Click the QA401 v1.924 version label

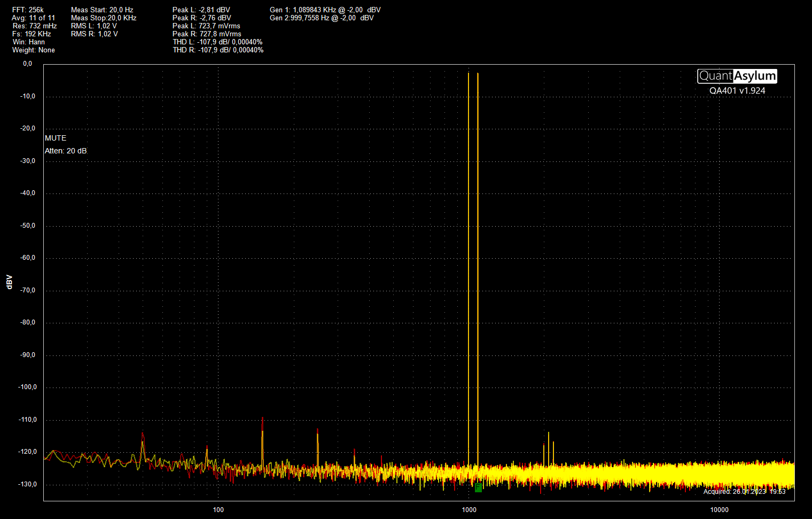(x=737, y=91)
